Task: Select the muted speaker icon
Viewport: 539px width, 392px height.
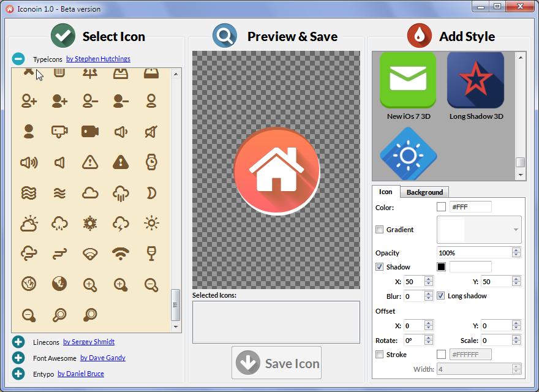Action: coord(151,132)
